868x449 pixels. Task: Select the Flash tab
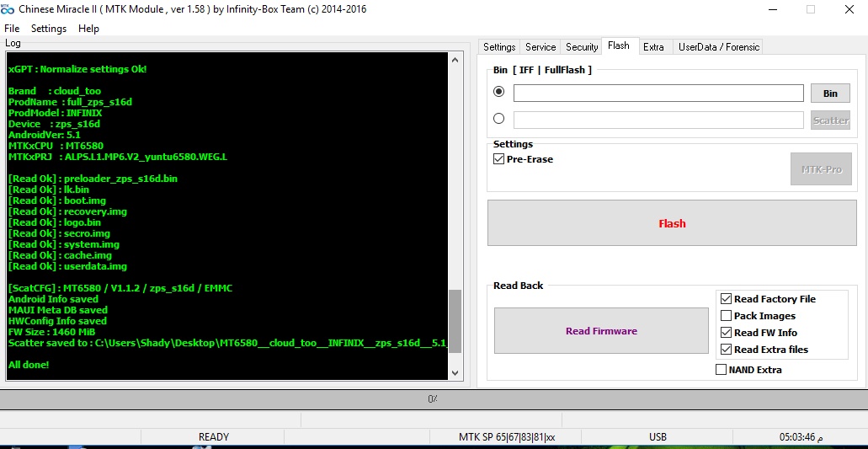618,45
